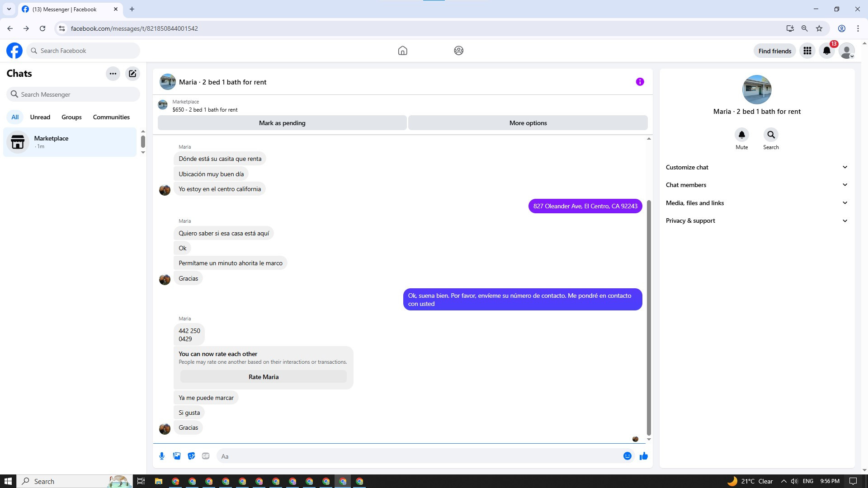Send a thumbs-up like

coord(643,456)
